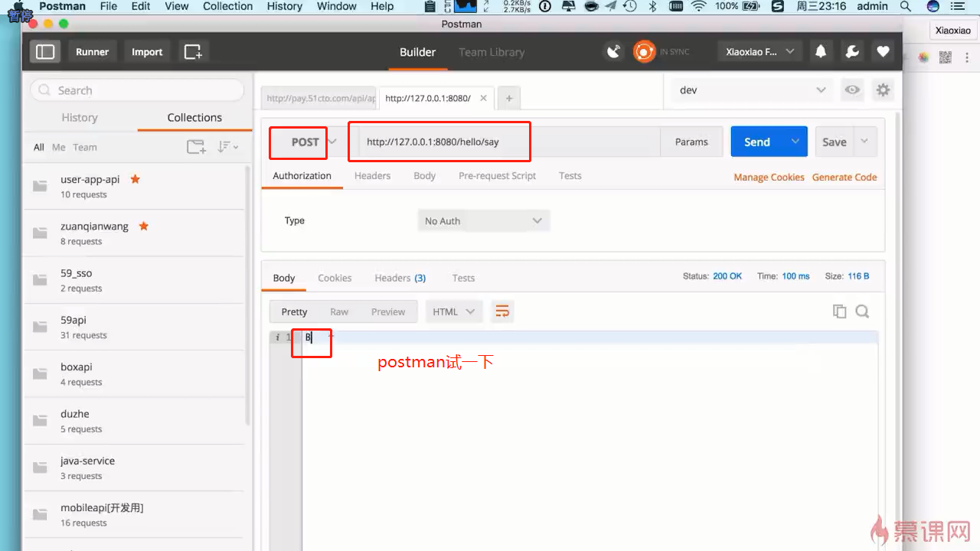Open the No Auth type dropdown

pos(484,220)
